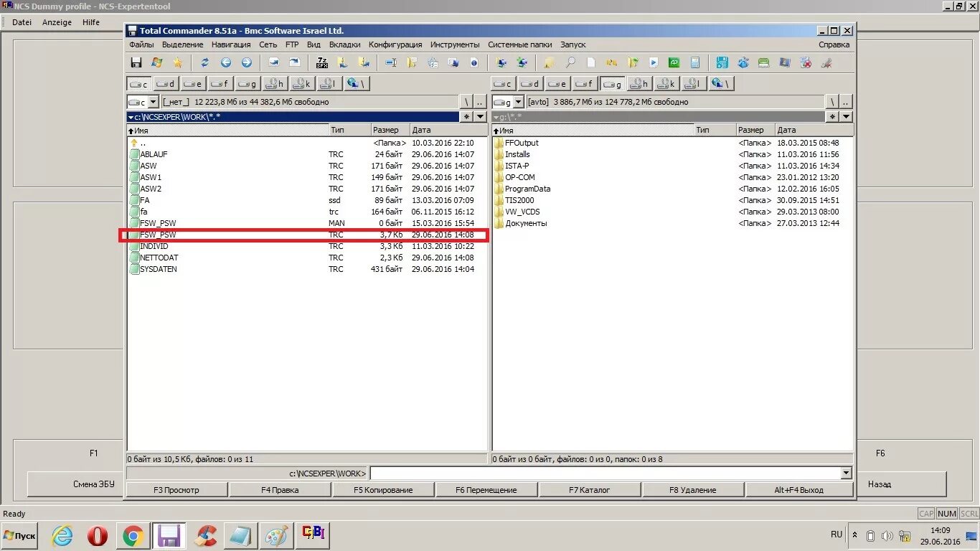Open right panel directory history dropdown arrow
This screenshot has width=980, height=551.
pyautogui.click(x=847, y=117)
